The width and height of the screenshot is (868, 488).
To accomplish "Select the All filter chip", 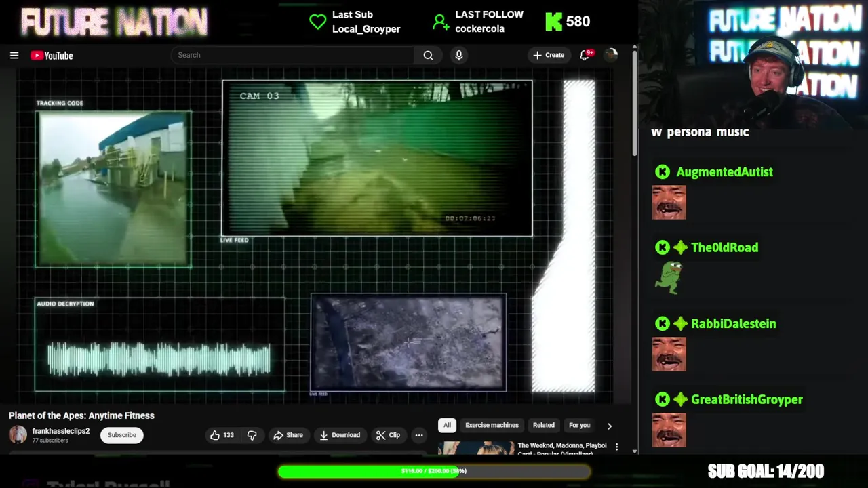I will pyautogui.click(x=447, y=425).
